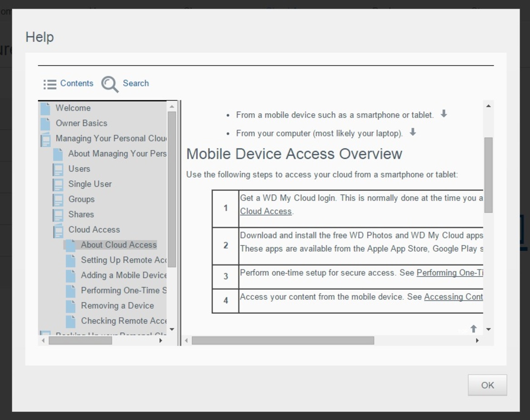Click the About Managing Your Pers page icon
This screenshot has height=420, width=530.
click(58, 154)
